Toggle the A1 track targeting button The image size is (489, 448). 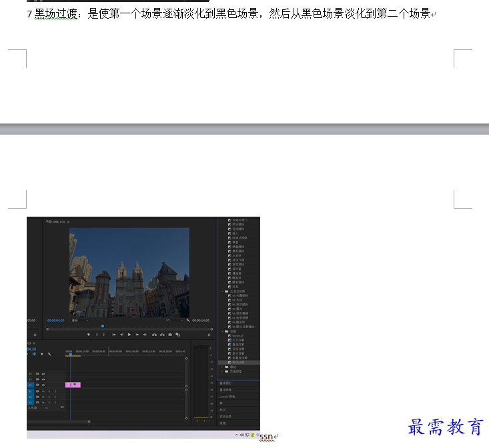pos(31,391)
